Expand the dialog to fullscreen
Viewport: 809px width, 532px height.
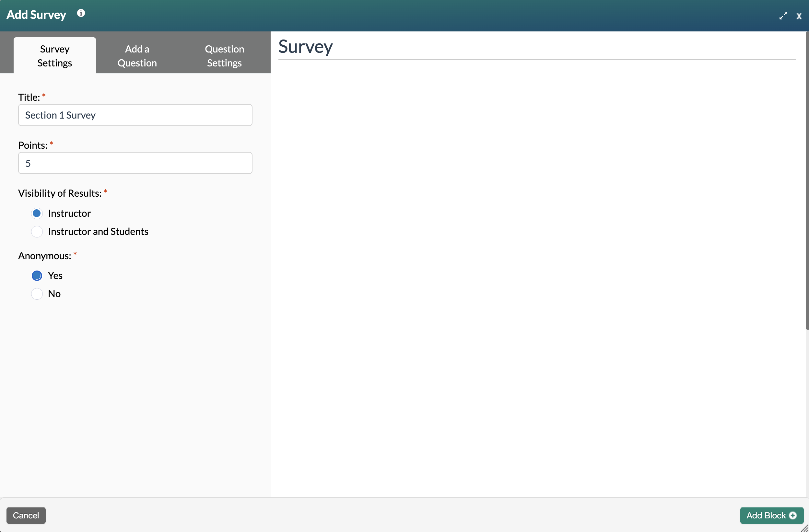(783, 16)
